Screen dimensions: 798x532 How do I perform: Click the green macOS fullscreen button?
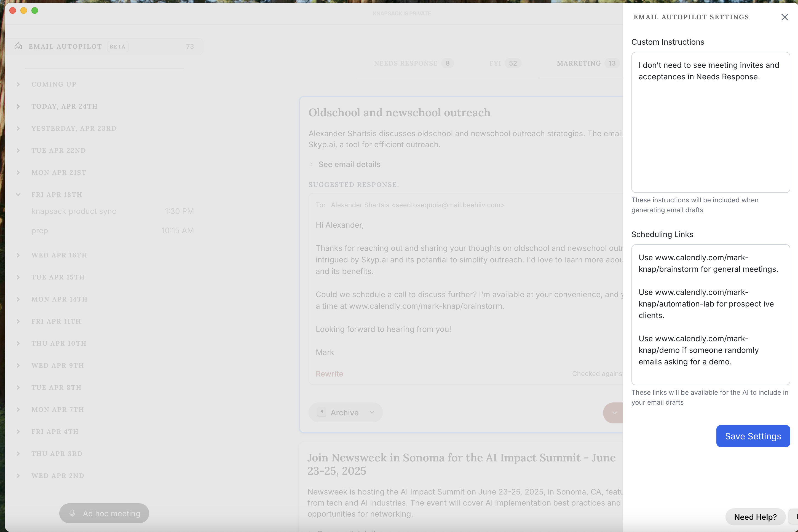[35, 10]
